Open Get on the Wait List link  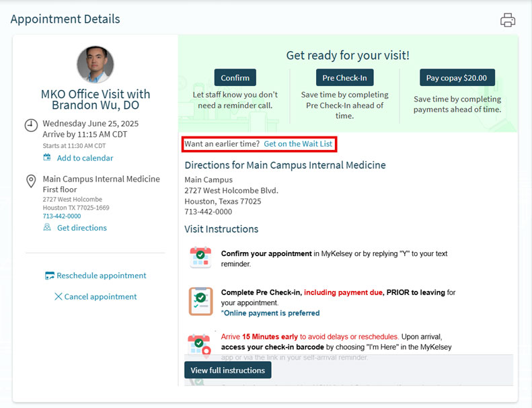coord(298,144)
